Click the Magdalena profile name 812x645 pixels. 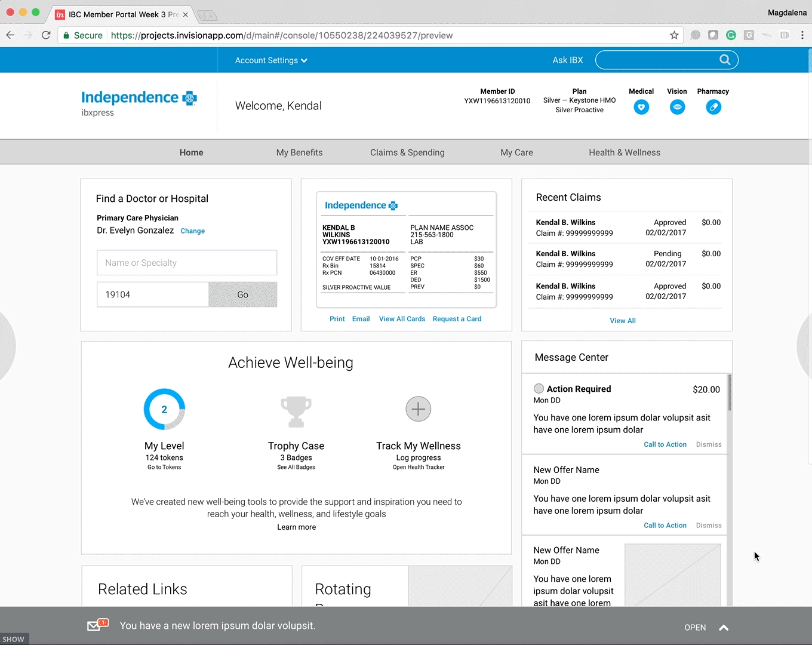click(x=787, y=13)
